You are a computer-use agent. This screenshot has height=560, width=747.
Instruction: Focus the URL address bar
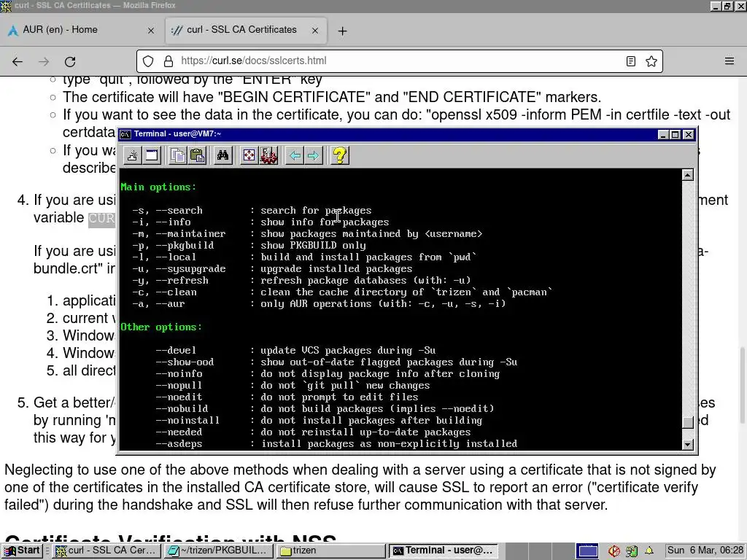[x=398, y=61]
